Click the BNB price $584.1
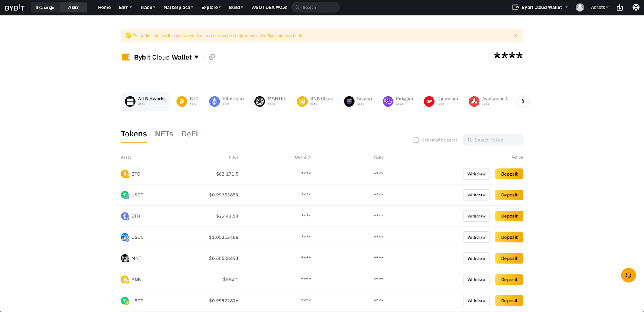The image size is (644, 312). (231, 279)
